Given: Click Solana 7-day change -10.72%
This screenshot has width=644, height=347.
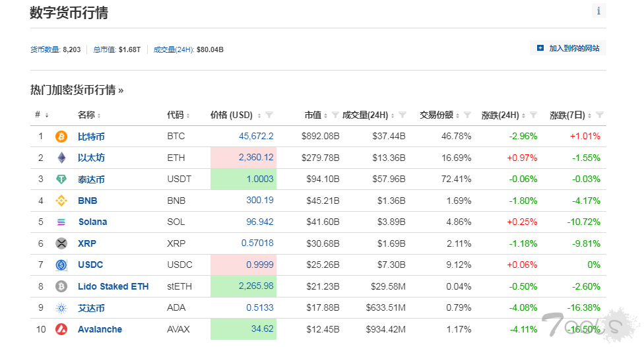Looking at the screenshot, I should click(x=583, y=222).
